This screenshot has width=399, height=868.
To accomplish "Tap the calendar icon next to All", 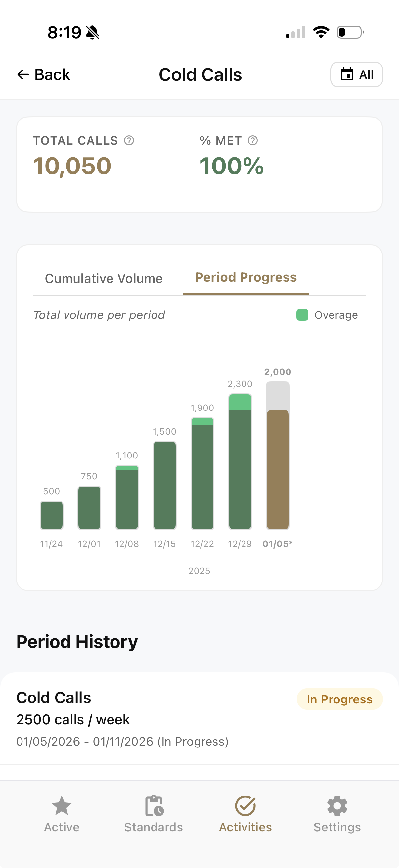I will point(347,74).
